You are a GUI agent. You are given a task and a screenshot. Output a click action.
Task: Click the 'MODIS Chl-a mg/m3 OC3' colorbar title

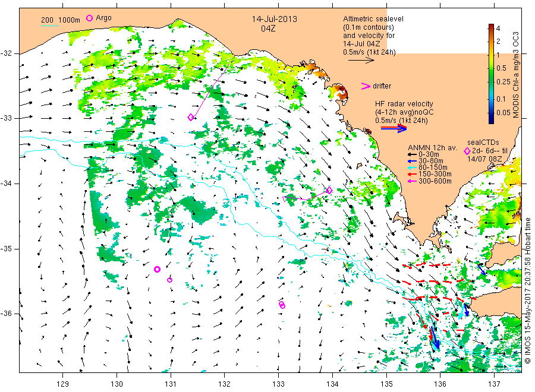[515, 75]
